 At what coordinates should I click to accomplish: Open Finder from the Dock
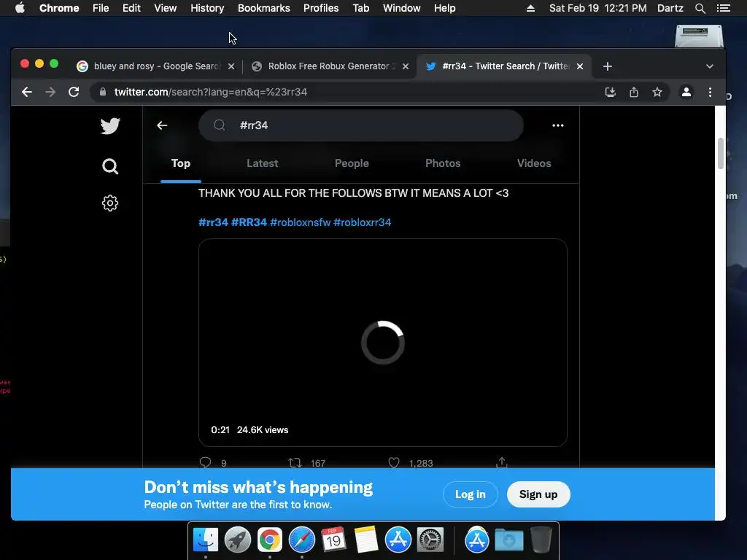click(206, 540)
